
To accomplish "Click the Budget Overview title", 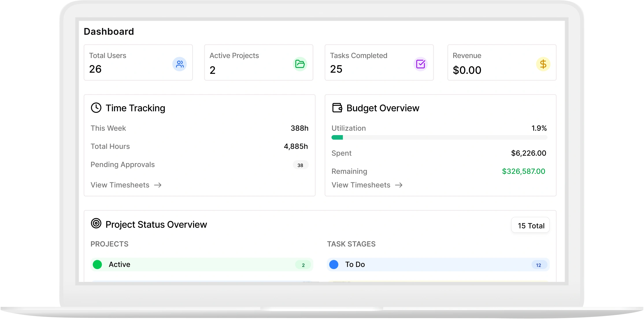I will 383,108.
